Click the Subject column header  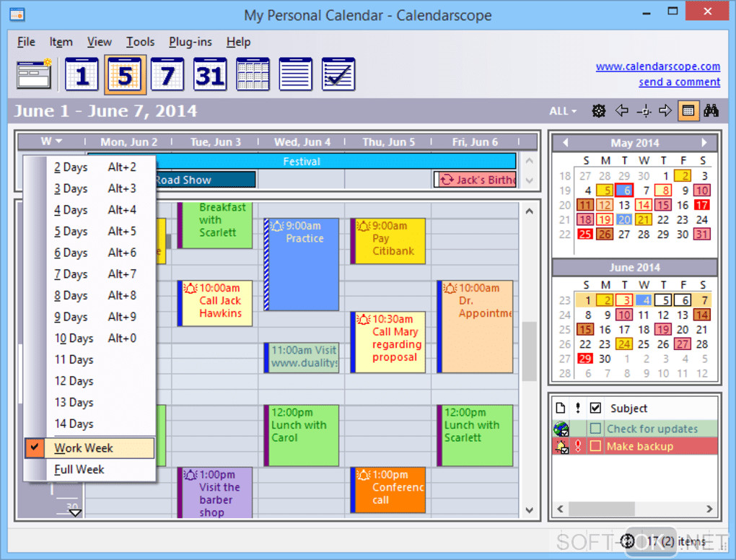[628, 408]
